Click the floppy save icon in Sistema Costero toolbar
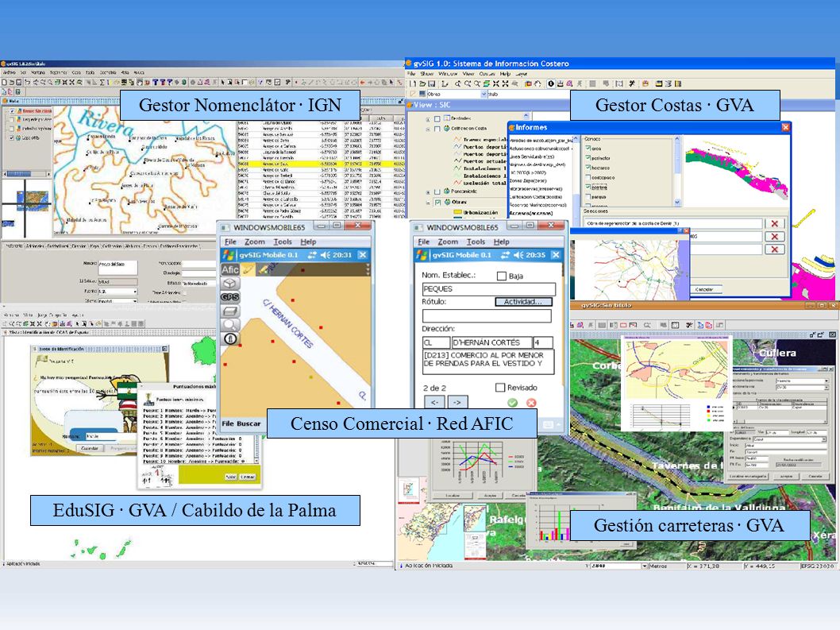 pos(431,83)
